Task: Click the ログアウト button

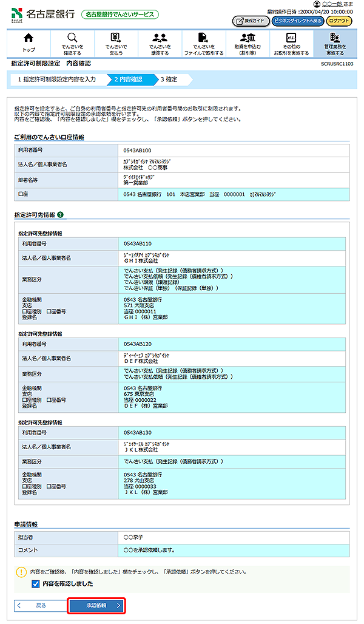Action: [339, 21]
